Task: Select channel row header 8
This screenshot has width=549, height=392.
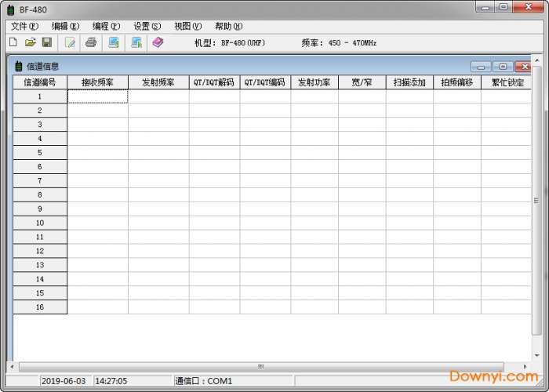Action: pos(40,195)
